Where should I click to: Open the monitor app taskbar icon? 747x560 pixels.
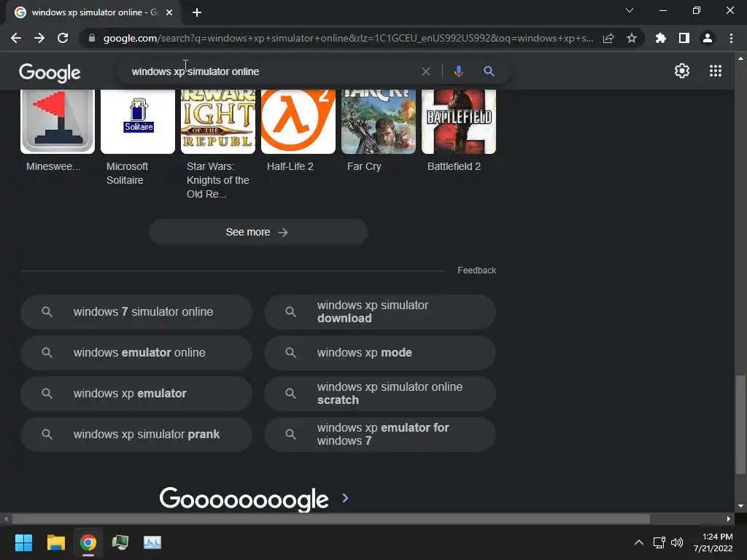tap(120, 542)
